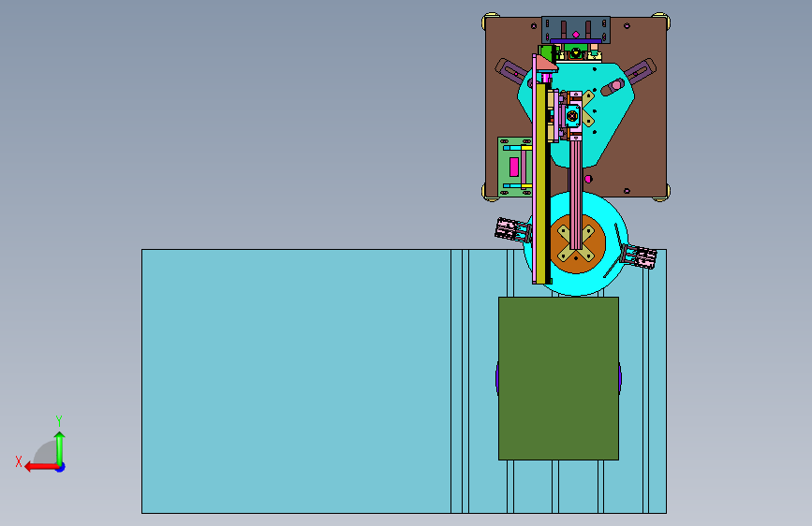This screenshot has height=526, width=812.
Task: Click the red "X" axis label
Action: tap(19, 461)
